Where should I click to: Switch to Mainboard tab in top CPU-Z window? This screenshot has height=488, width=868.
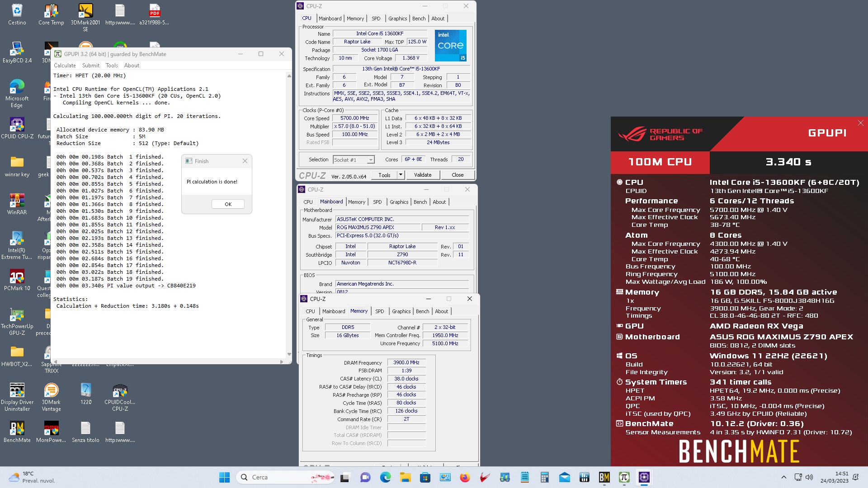coord(330,19)
